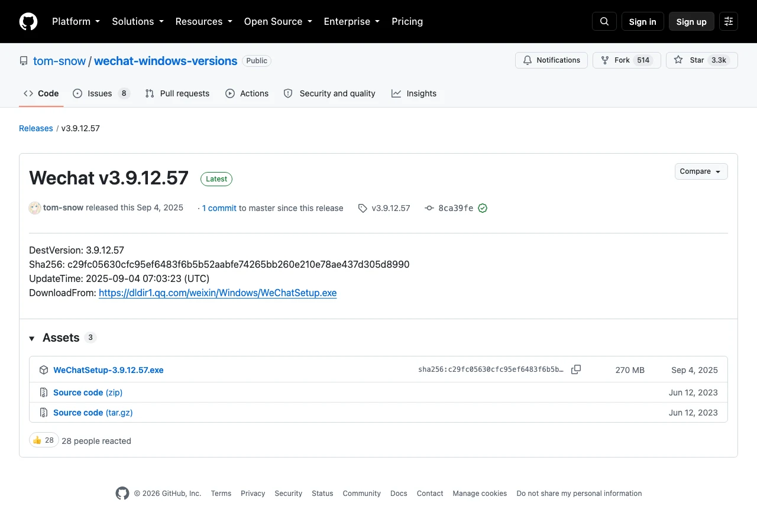The width and height of the screenshot is (757, 532).
Task: Open the footer Terms link
Action: [221, 494]
